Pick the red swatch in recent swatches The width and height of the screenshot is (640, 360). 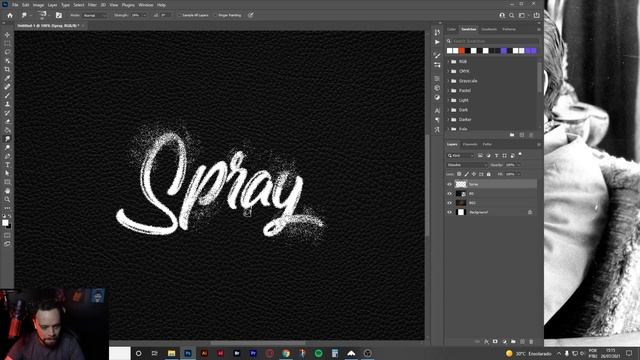[x=462, y=51]
